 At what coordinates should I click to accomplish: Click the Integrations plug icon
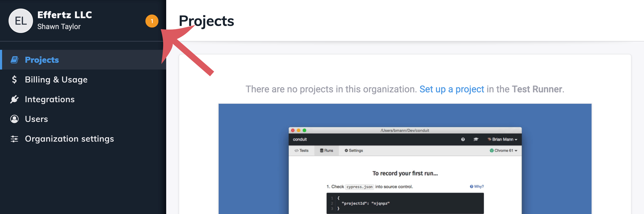15,99
